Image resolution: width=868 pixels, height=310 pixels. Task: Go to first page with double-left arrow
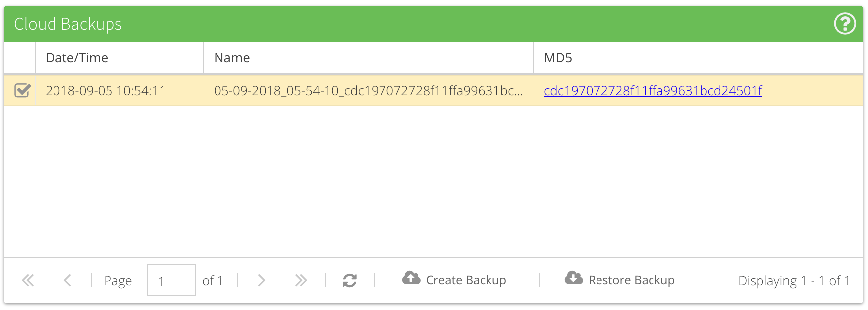pos(28,281)
